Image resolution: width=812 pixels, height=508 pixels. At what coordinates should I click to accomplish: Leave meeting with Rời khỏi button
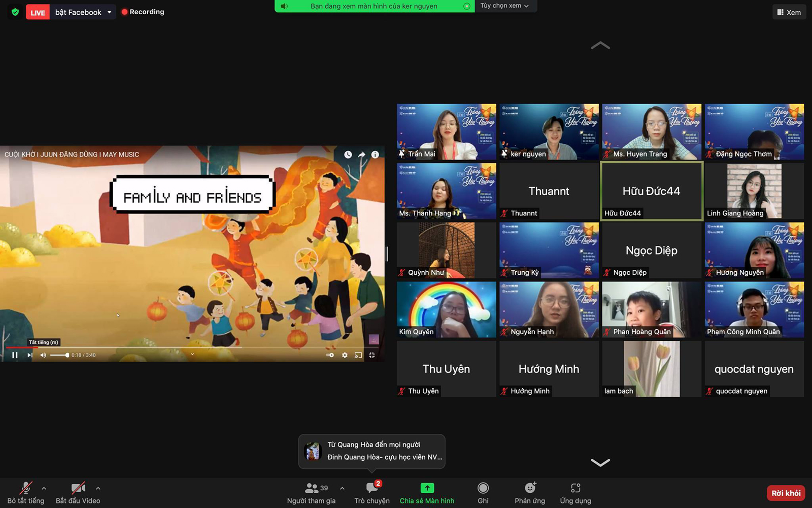tap(786, 493)
